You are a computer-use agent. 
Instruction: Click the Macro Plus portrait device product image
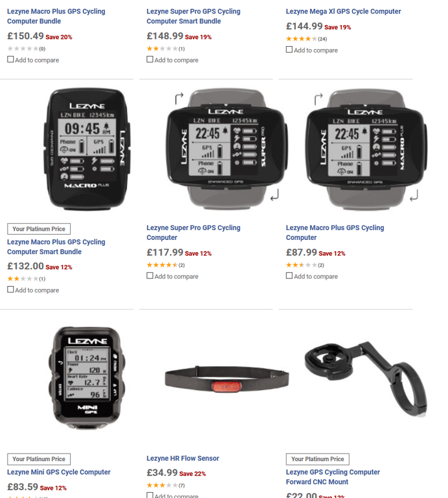(87, 149)
